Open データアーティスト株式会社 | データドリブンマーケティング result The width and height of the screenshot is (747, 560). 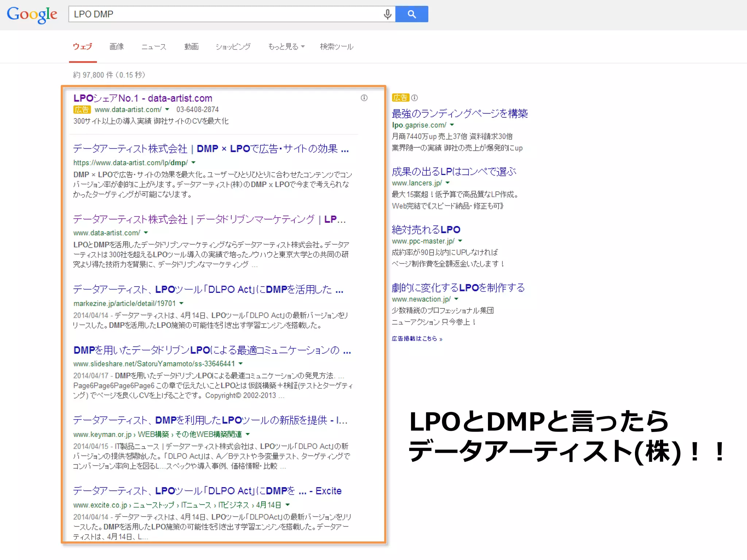pyautogui.click(x=209, y=219)
